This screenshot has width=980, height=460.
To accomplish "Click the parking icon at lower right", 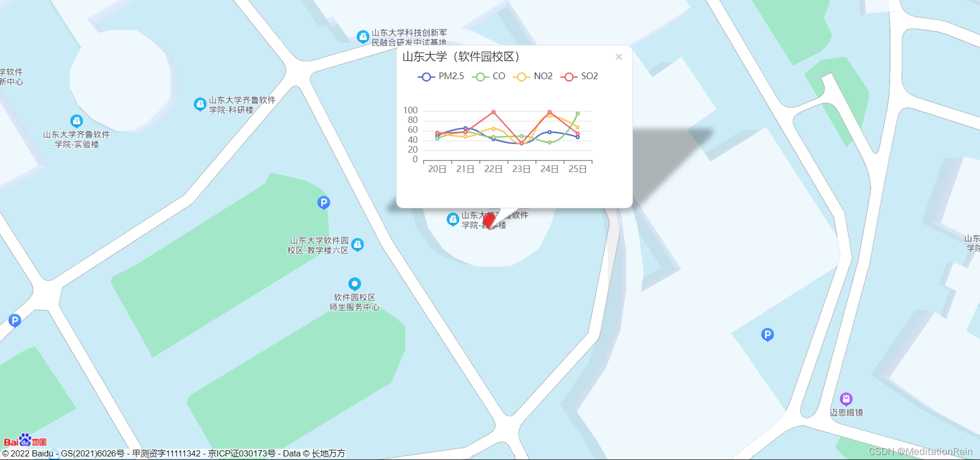I will click(x=767, y=335).
